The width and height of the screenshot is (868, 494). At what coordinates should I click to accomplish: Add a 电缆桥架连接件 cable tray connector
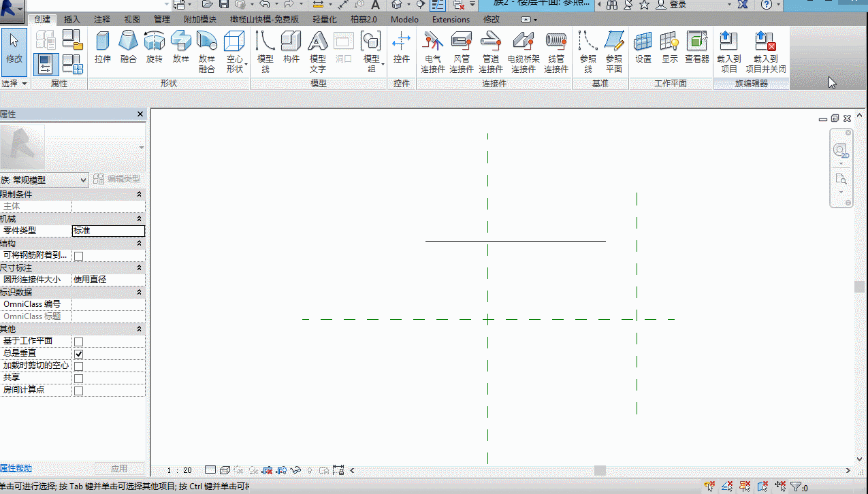click(524, 52)
